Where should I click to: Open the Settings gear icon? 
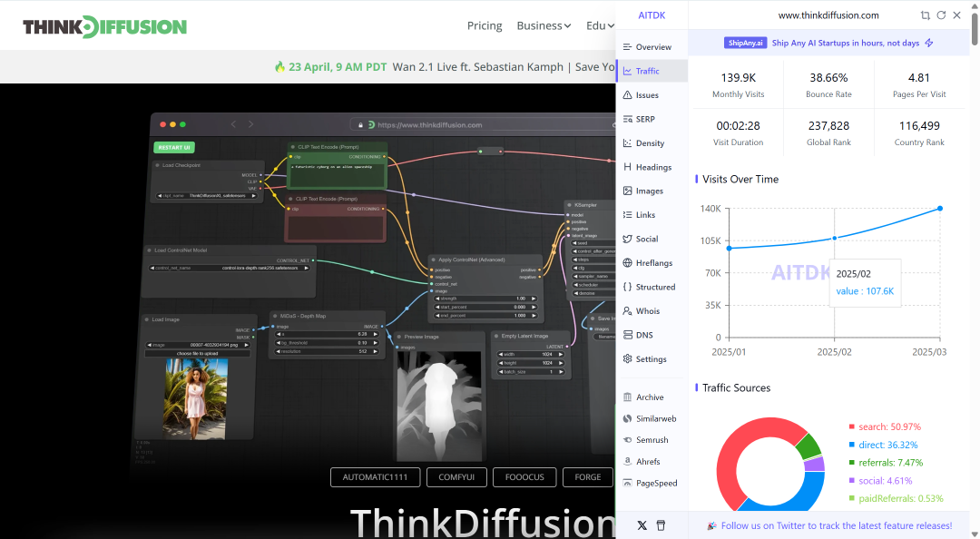point(627,359)
